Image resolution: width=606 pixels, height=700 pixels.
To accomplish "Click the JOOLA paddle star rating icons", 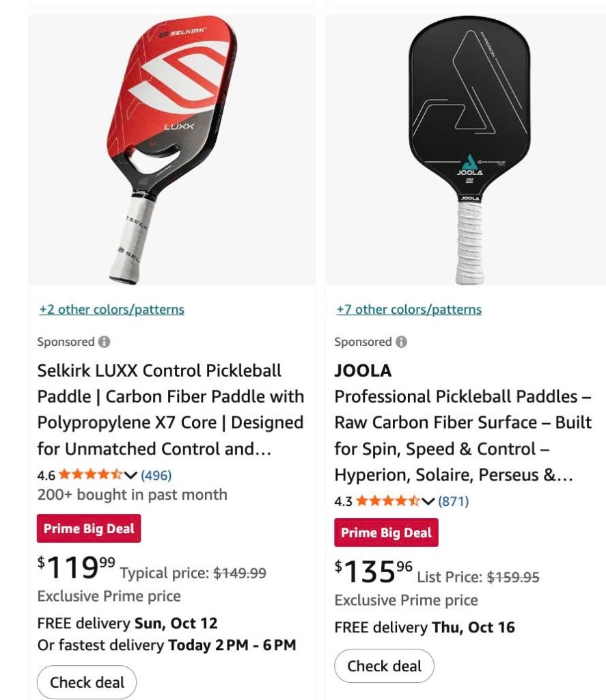I will pos(387,501).
